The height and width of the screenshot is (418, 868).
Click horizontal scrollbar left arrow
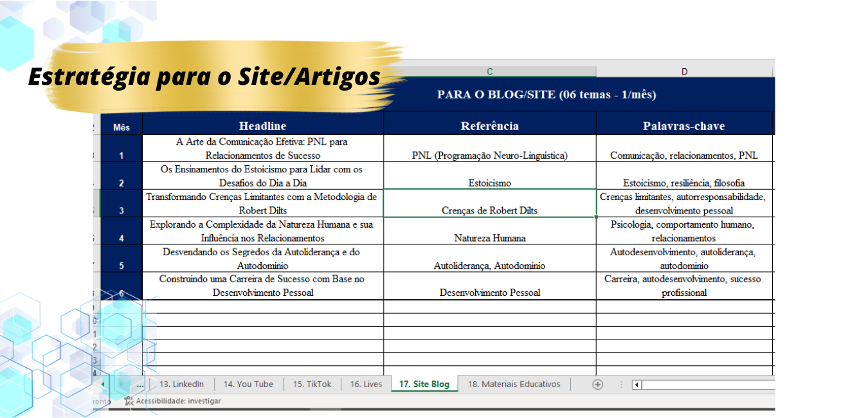(x=636, y=385)
